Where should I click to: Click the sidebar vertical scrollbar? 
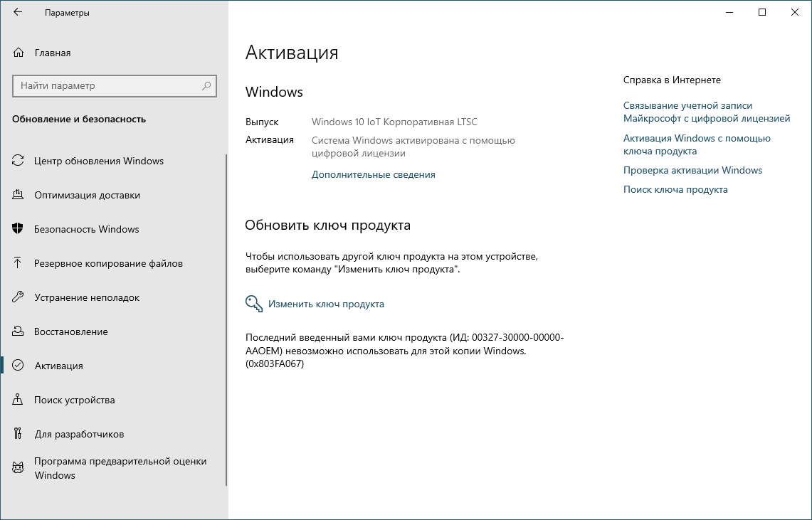[x=226, y=320]
